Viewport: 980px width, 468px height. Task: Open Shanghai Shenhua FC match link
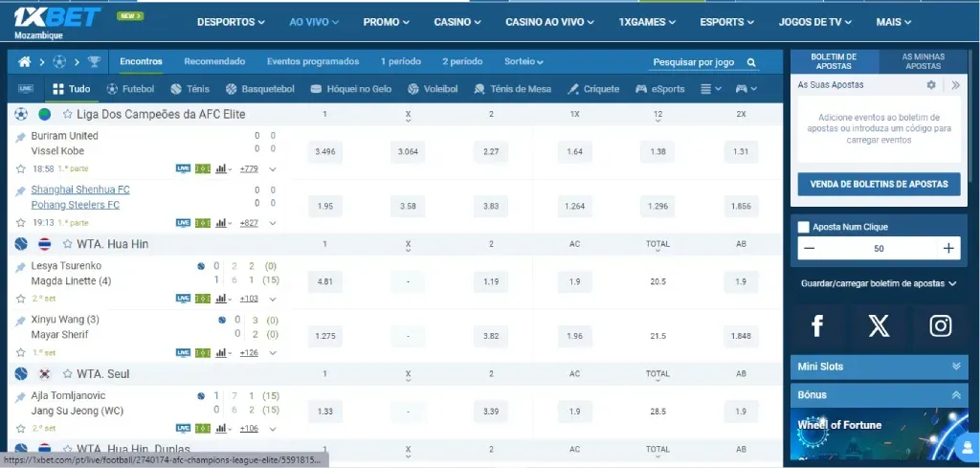[80, 189]
